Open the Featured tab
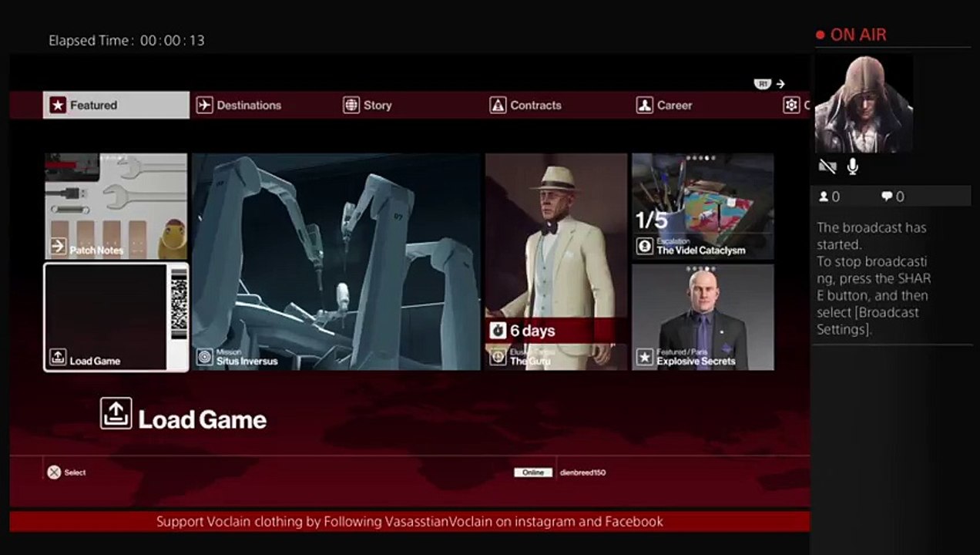 pyautogui.click(x=116, y=105)
